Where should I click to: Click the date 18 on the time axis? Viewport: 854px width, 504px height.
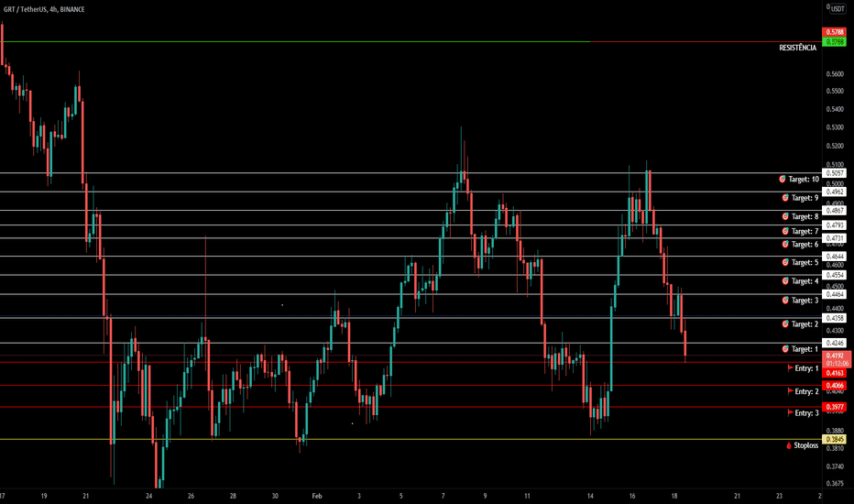pyautogui.click(x=674, y=496)
